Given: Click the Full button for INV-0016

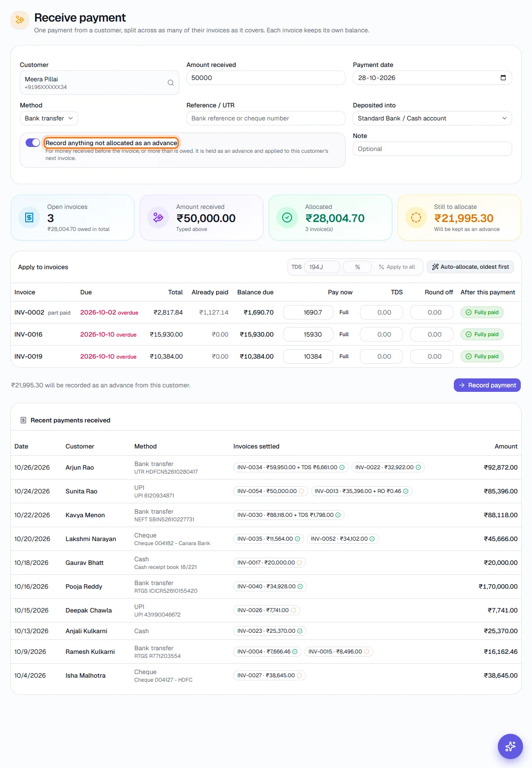Looking at the screenshot, I should tap(344, 334).
